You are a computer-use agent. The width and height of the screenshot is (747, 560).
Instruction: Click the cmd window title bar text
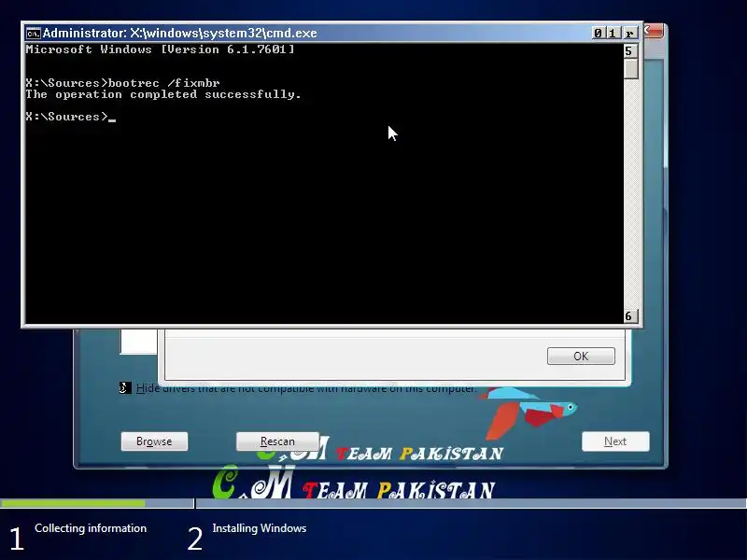[x=179, y=33]
